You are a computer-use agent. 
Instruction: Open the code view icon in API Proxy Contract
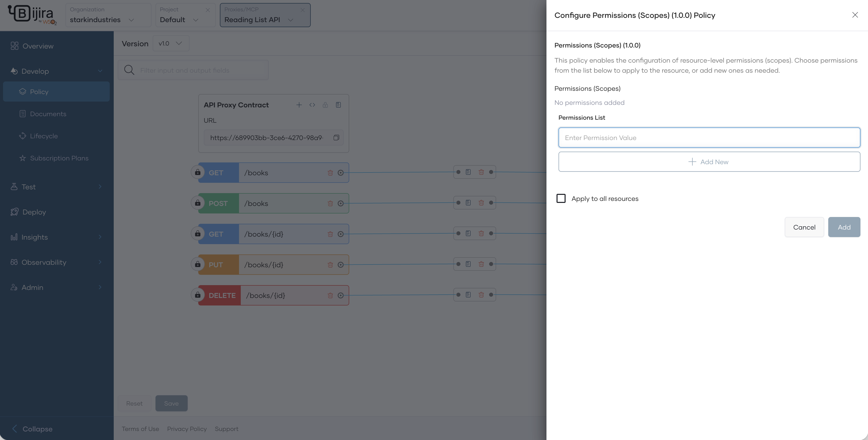pos(312,105)
